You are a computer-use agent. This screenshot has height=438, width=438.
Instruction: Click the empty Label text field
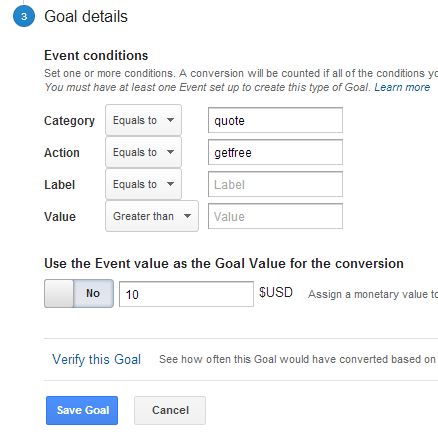tap(275, 184)
